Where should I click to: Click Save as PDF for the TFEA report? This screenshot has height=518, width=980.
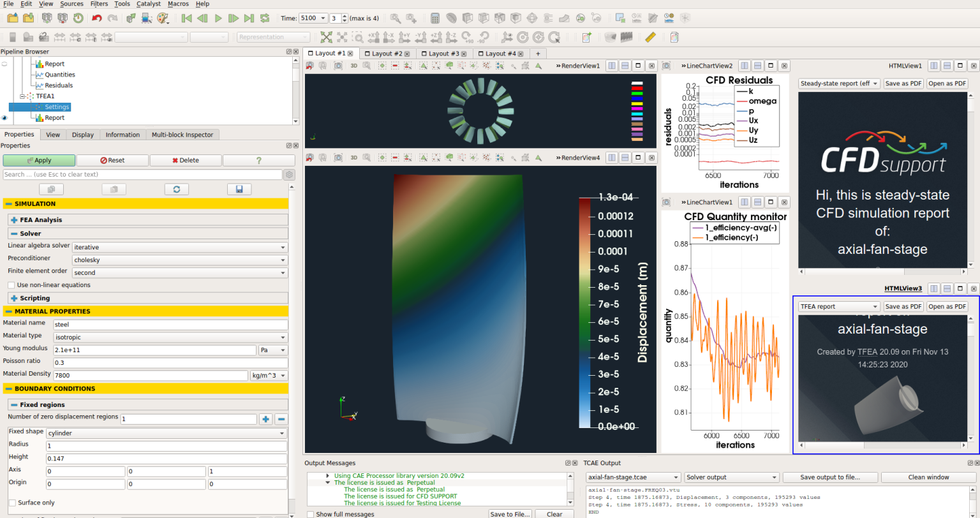(903, 306)
